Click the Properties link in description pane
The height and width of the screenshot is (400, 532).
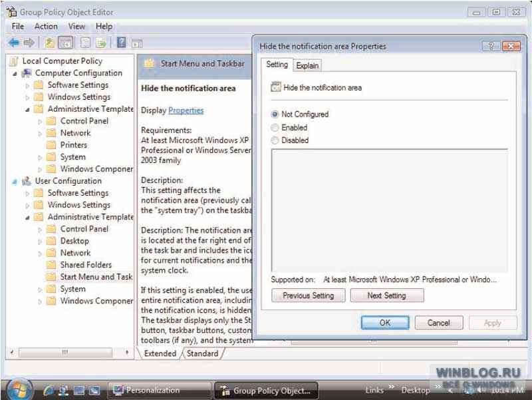186,110
